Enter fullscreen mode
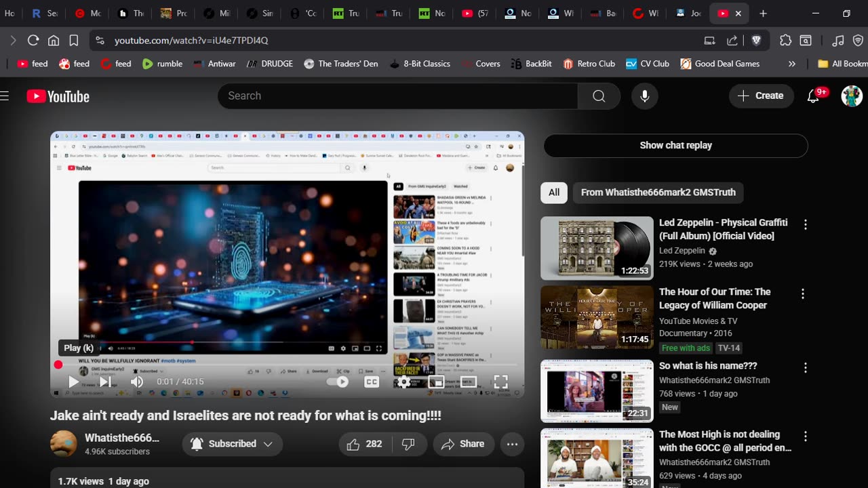This screenshot has height=488, width=868. click(500, 382)
